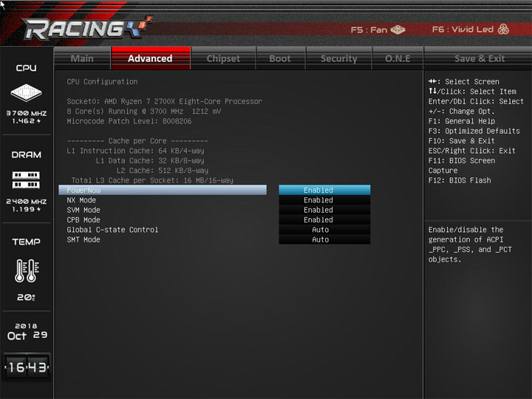Click the Racing logo
Image resolution: width=532 pixels, height=399 pixels.
tap(86, 28)
